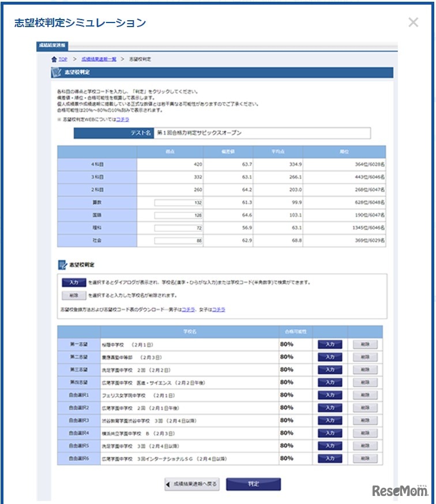Screen dimensions: 436x504
Task: Click the pencil icon beside 志望校判定 section heading
Action: click(x=62, y=265)
